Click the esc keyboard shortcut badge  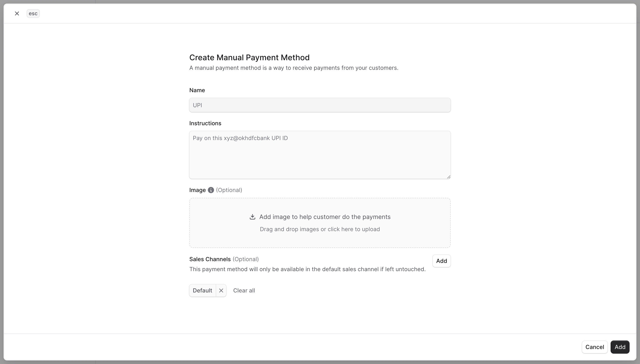click(33, 13)
